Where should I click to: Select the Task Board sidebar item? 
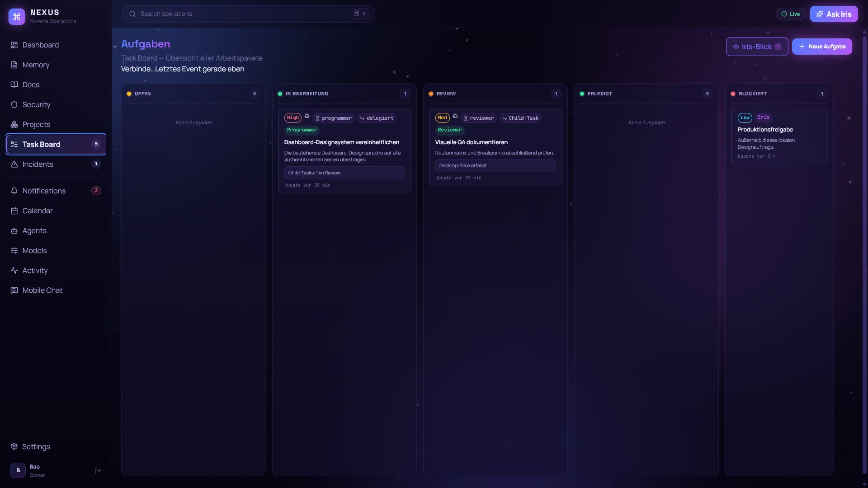[56, 144]
